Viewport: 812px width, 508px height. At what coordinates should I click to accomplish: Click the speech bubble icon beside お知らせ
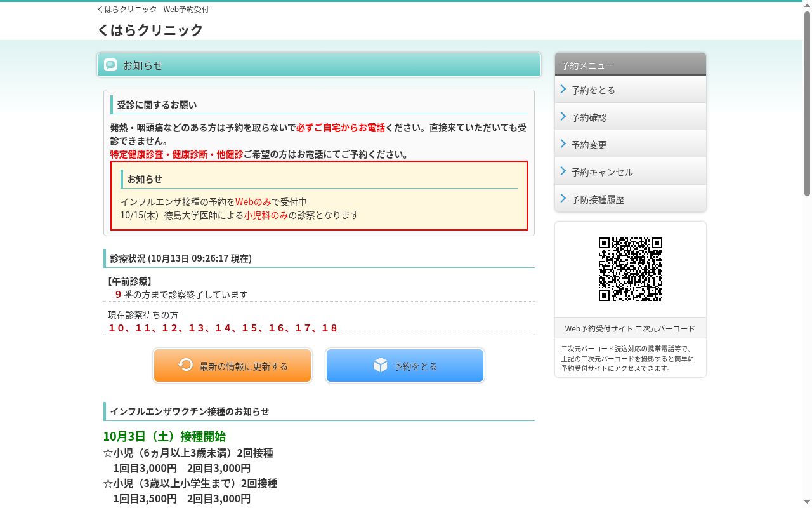[x=110, y=65]
